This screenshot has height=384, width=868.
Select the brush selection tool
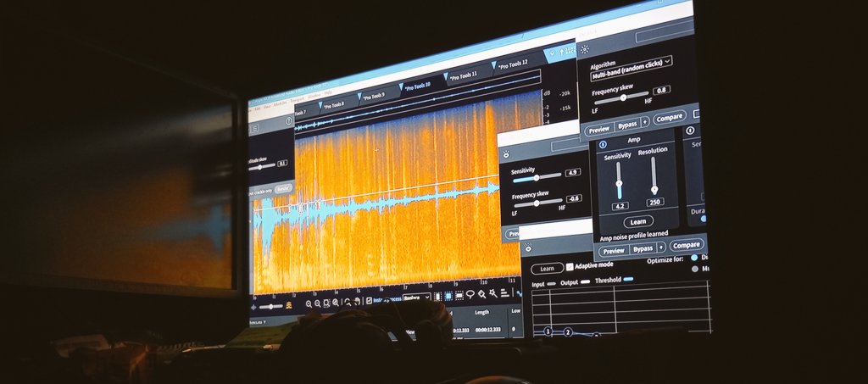481,294
